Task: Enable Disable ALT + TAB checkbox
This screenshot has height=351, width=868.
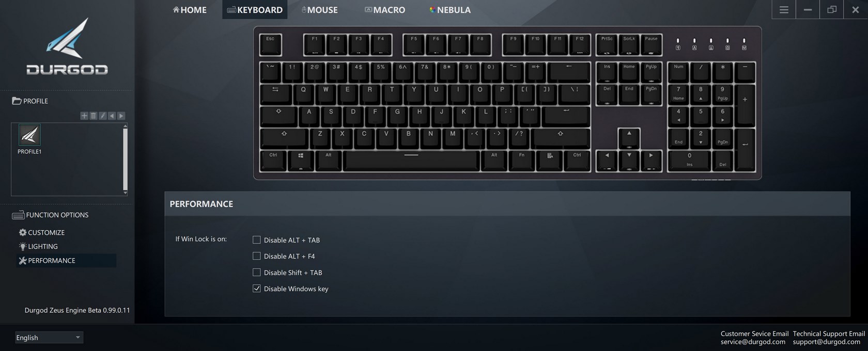Action: pos(256,240)
